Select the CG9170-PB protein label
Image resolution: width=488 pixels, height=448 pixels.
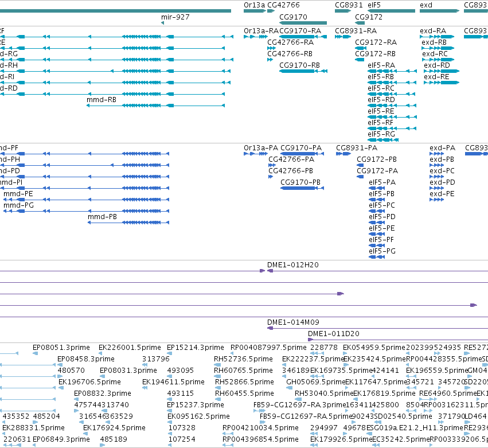click(300, 182)
